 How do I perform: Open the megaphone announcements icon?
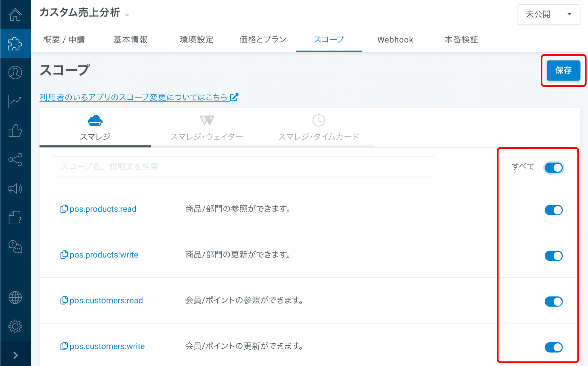click(x=15, y=189)
